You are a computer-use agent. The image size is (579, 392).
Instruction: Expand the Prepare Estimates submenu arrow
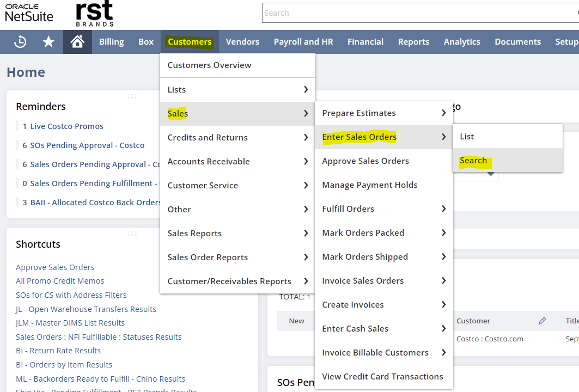click(x=443, y=113)
